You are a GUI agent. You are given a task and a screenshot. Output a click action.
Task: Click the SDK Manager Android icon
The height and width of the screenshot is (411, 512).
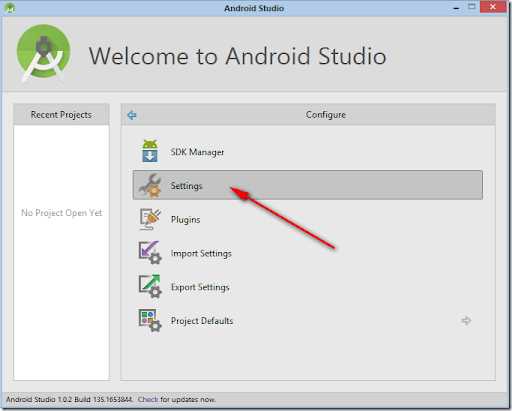pyautogui.click(x=150, y=152)
